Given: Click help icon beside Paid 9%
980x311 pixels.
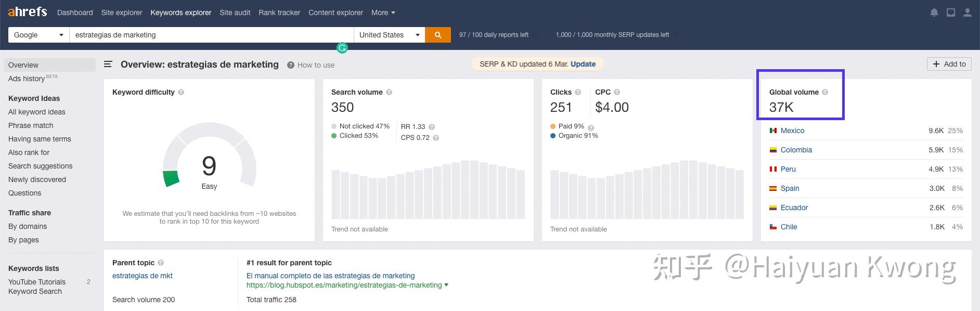Looking at the screenshot, I should tap(591, 127).
